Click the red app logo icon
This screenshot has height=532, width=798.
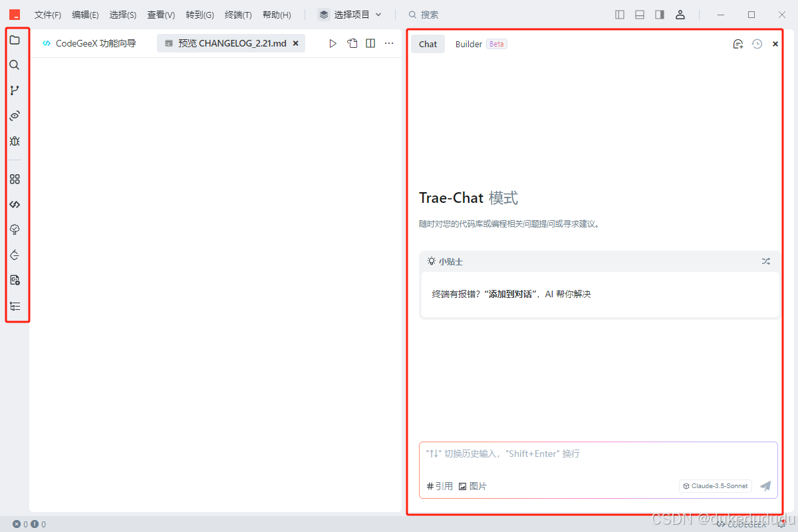[15, 15]
